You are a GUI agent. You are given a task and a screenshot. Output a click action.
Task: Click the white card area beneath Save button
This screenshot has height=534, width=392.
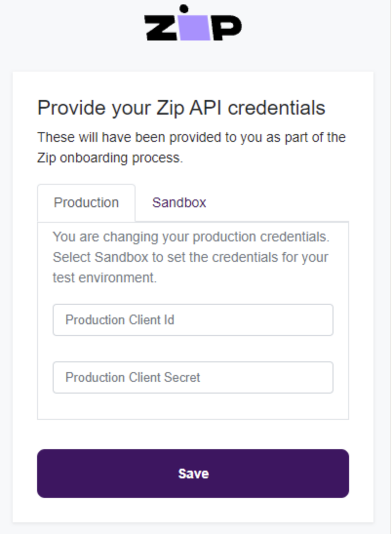coord(193,510)
